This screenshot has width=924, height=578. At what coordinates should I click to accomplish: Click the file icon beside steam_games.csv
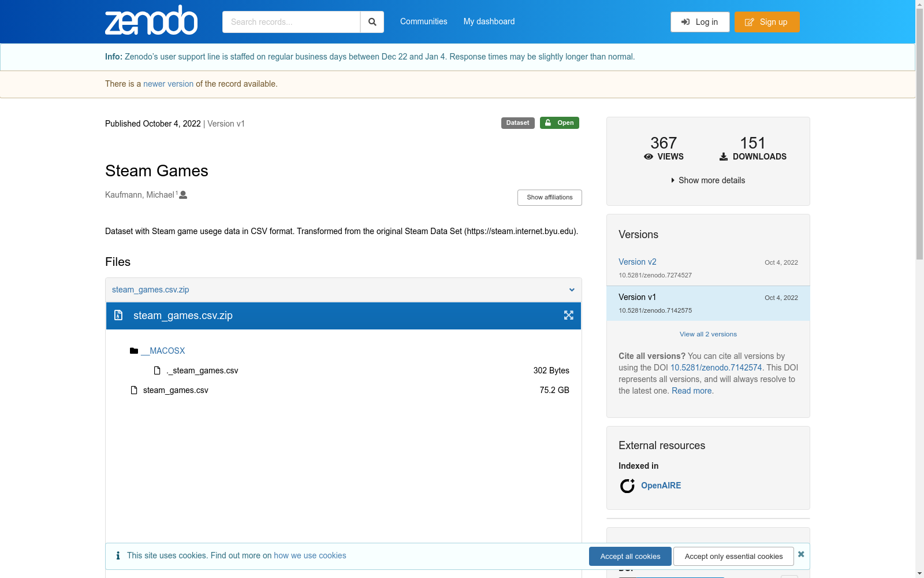134,390
